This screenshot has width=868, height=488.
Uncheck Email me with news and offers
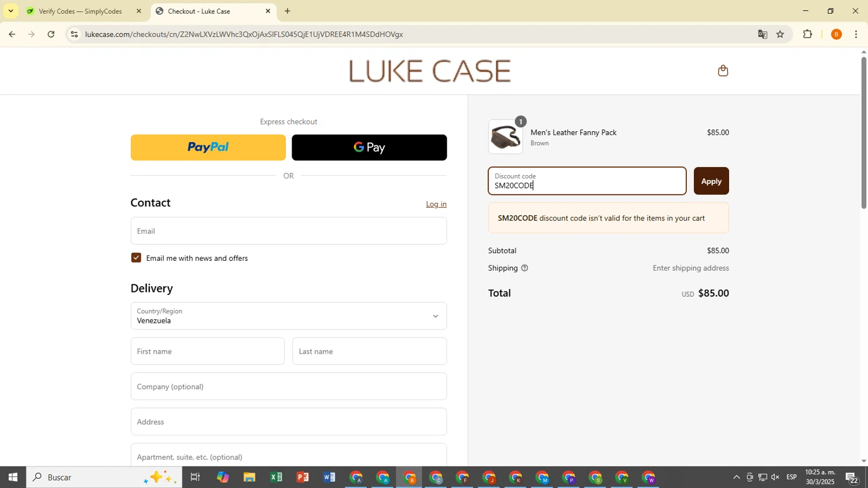point(136,258)
